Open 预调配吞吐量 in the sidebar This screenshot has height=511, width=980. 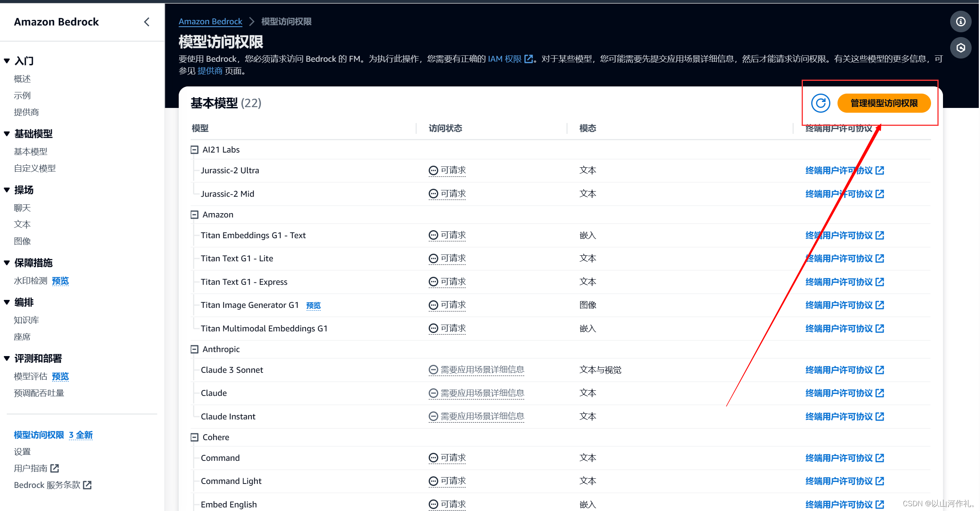coord(39,393)
